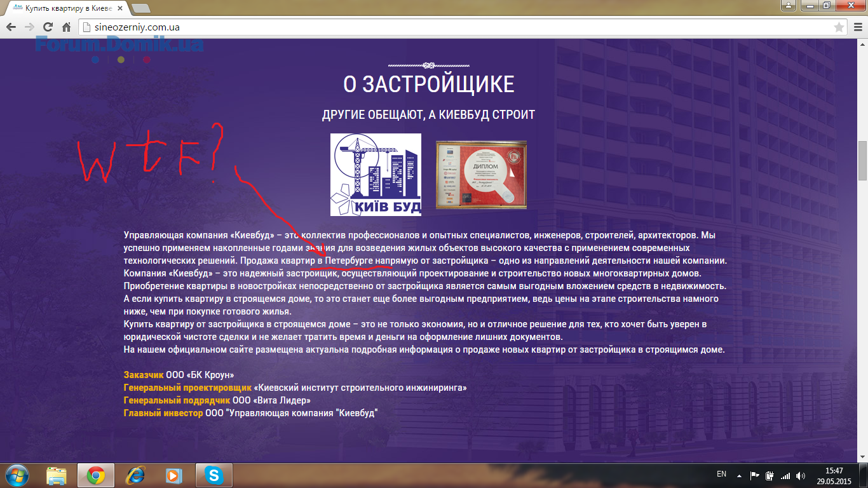Image resolution: width=868 pixels, height=488 pixels.
Task: Click the volume speaker tray icon
Action: [x=801, y=475]
